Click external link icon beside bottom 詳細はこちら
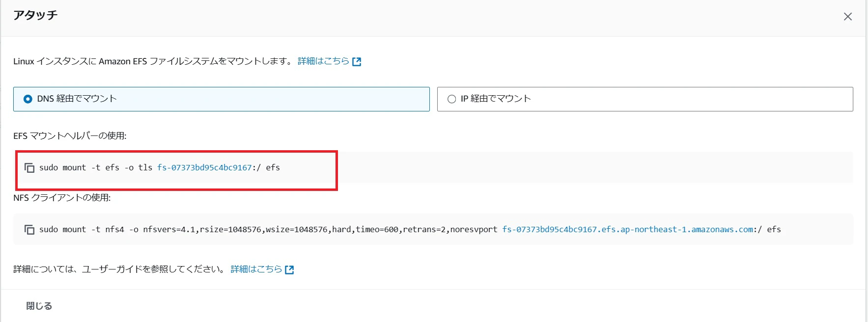Image resolution: width=868 pixels, height=322 pixels. [290, 269]
